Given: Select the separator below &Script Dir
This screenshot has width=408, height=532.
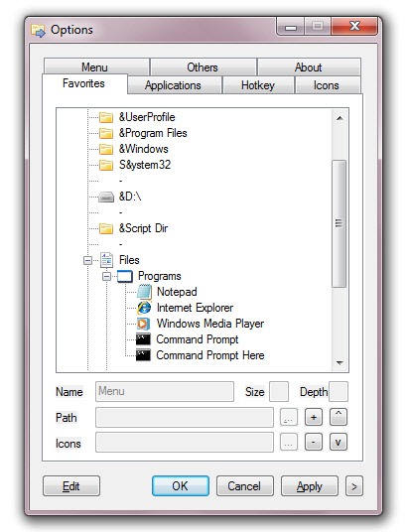Looking at the screenshot, I should [x=120, y=244].
